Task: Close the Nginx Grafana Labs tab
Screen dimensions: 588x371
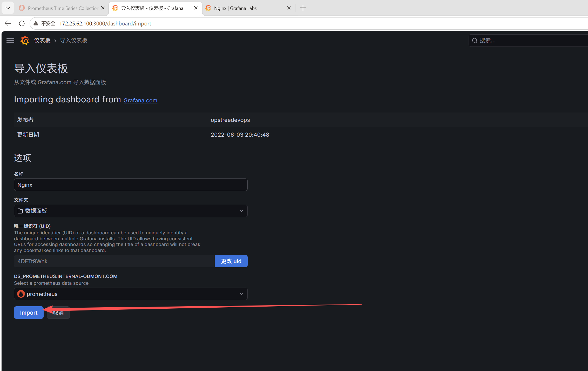Action: [289, 8]
